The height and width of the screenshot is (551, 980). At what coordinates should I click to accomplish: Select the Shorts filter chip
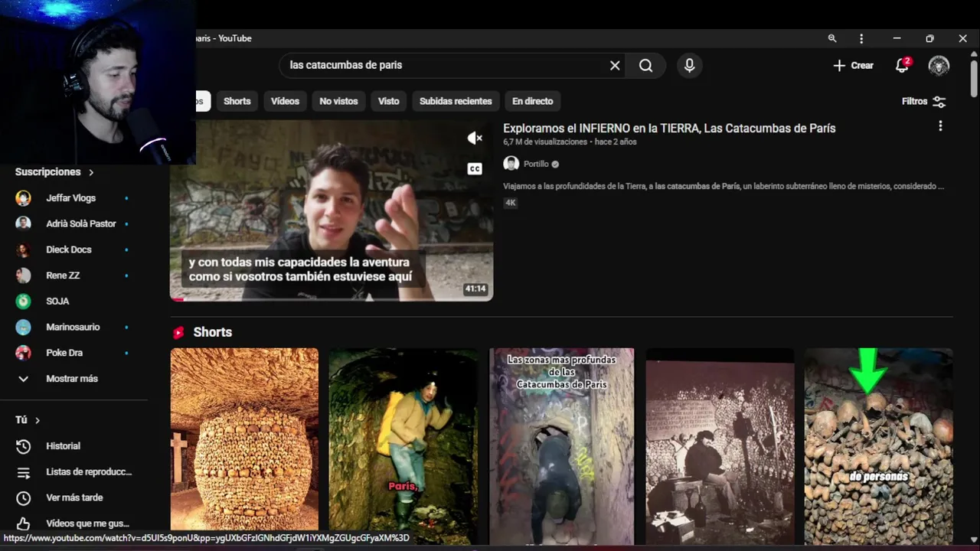(x=237, y=101)
